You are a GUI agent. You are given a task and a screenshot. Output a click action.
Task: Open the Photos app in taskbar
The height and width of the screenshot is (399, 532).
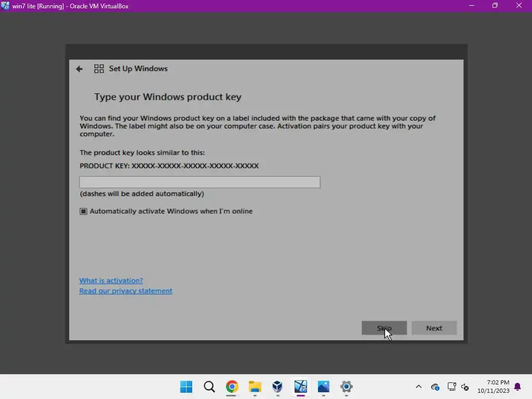click(x=323, y=387)
